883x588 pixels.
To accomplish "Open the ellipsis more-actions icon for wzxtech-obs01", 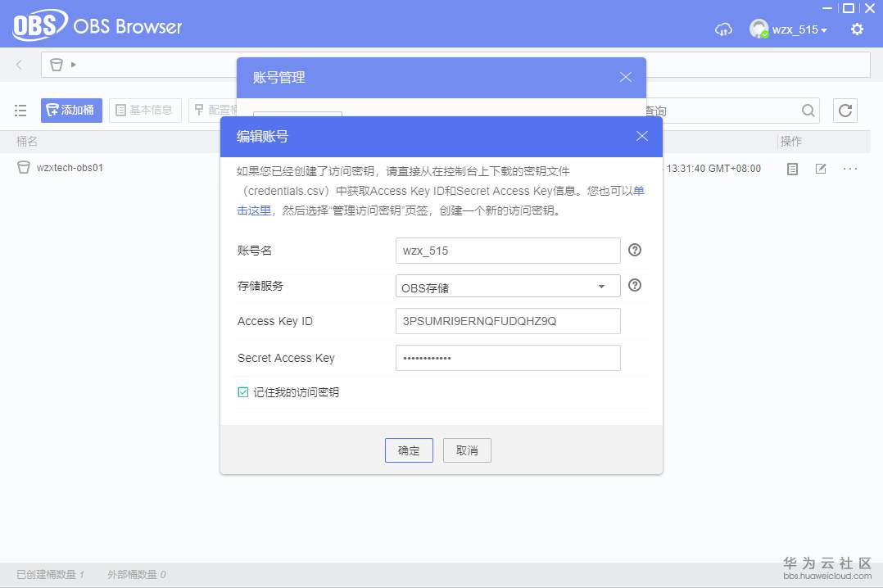I will point(850,169).
